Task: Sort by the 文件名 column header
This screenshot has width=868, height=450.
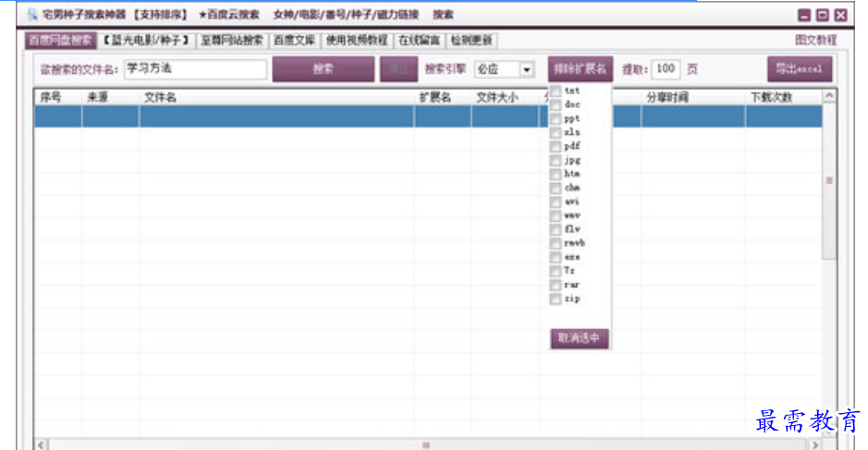Action: 276,97
